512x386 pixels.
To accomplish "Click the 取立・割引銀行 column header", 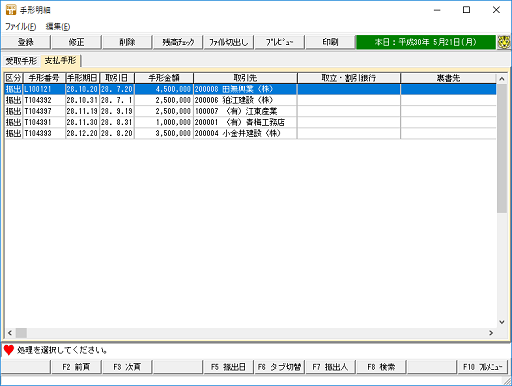I will [349, 78].
